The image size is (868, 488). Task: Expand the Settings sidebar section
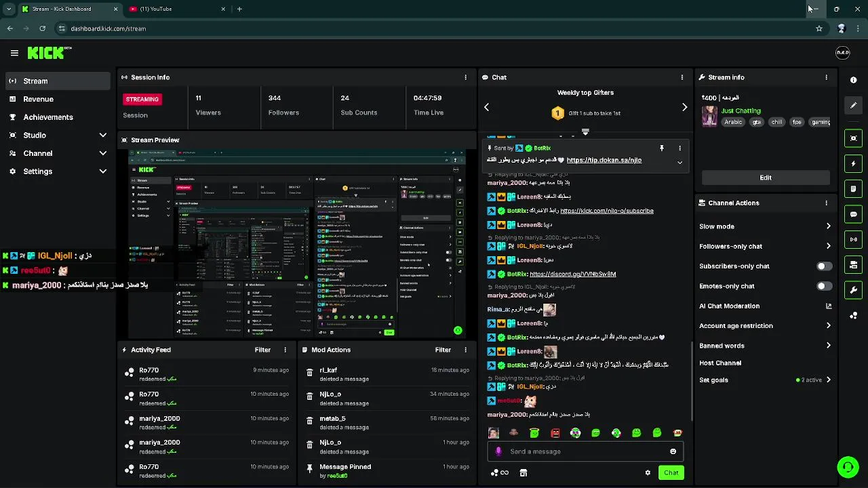(58, 171)
